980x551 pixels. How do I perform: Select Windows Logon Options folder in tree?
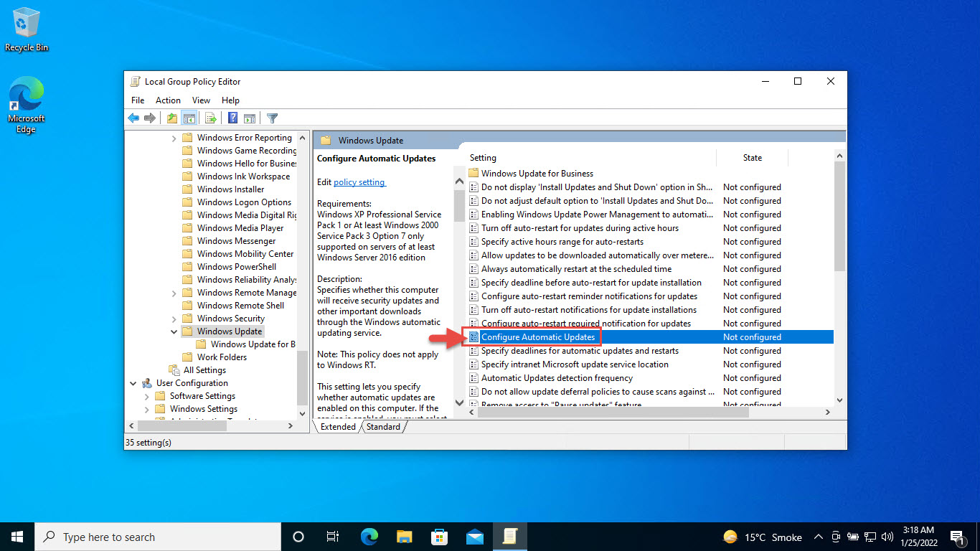(x=244, y=202)
